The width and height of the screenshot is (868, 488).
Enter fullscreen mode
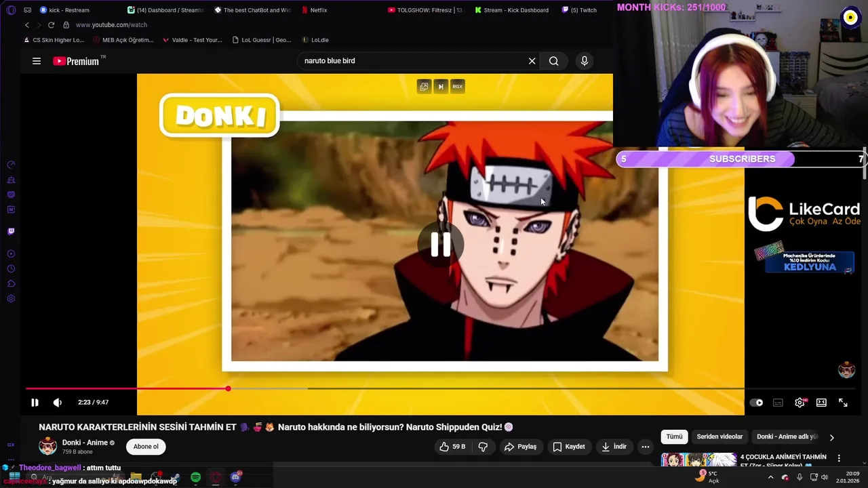[843, 403]
